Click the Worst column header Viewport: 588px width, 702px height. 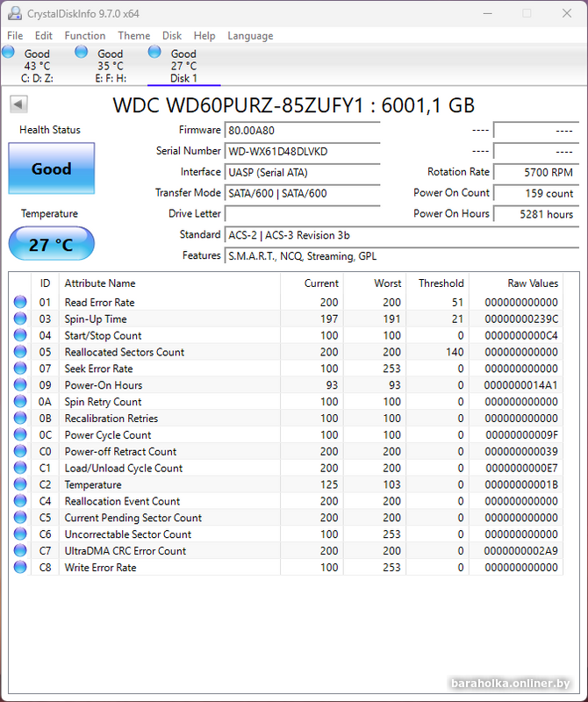[x=375, y=283]
